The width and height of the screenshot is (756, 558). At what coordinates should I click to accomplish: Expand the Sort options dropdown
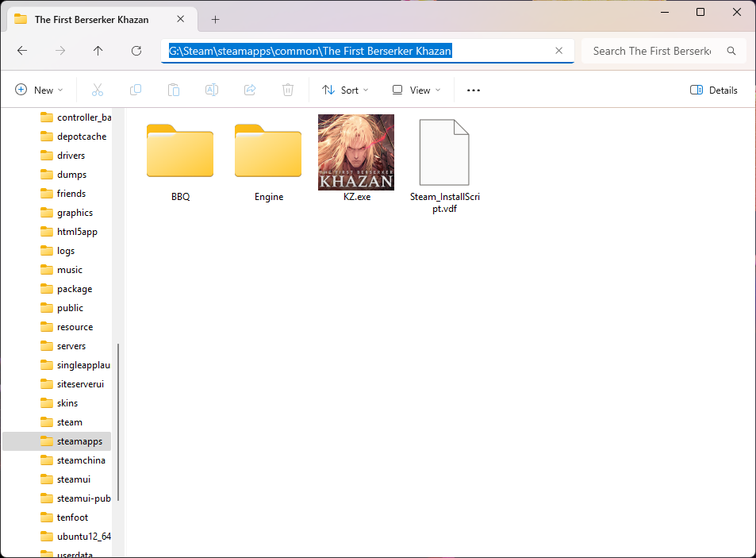[345, 90]
